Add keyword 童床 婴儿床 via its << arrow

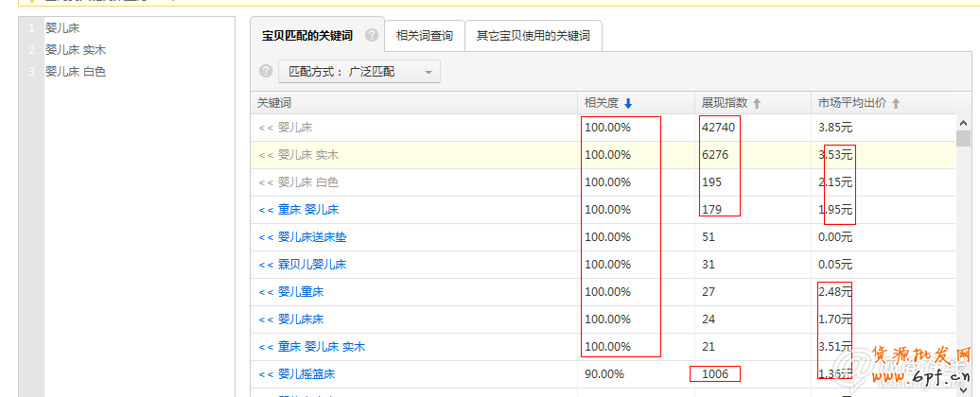(265, 210)
